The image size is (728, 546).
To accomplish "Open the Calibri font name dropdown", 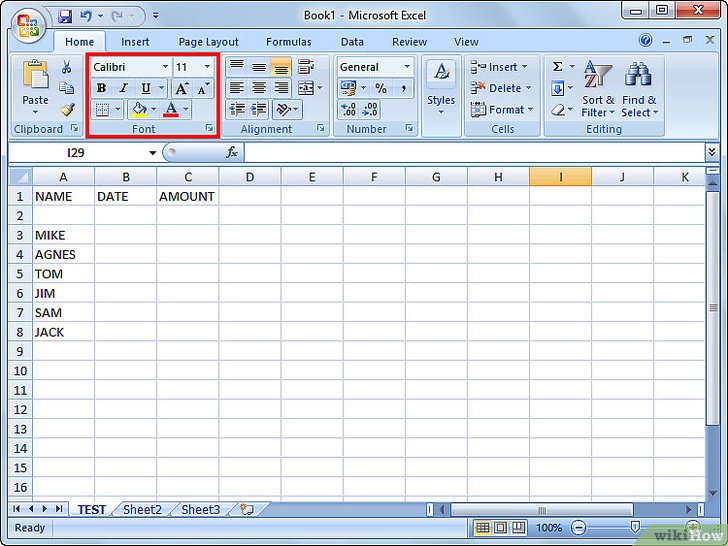I will [x=165, y=67].
